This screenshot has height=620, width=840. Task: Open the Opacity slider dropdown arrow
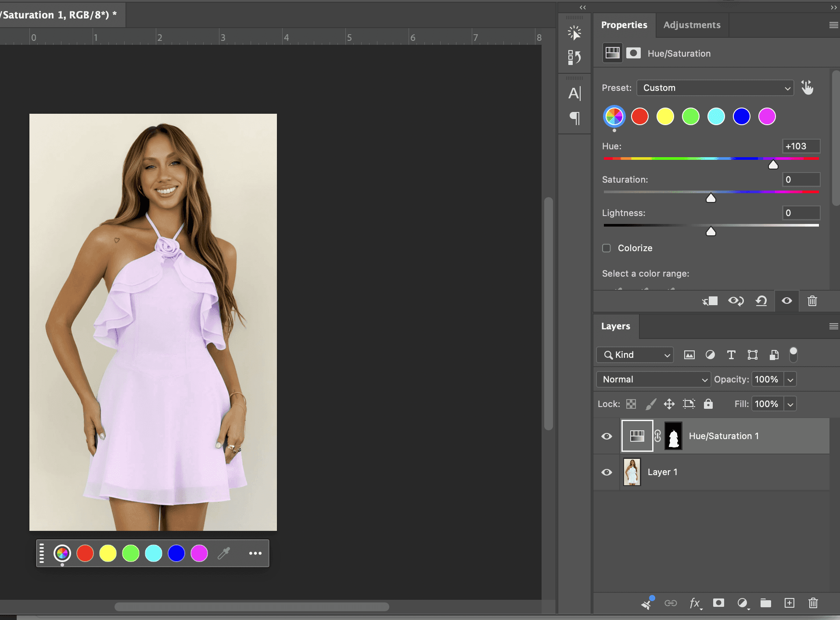[x=790, y=379]
